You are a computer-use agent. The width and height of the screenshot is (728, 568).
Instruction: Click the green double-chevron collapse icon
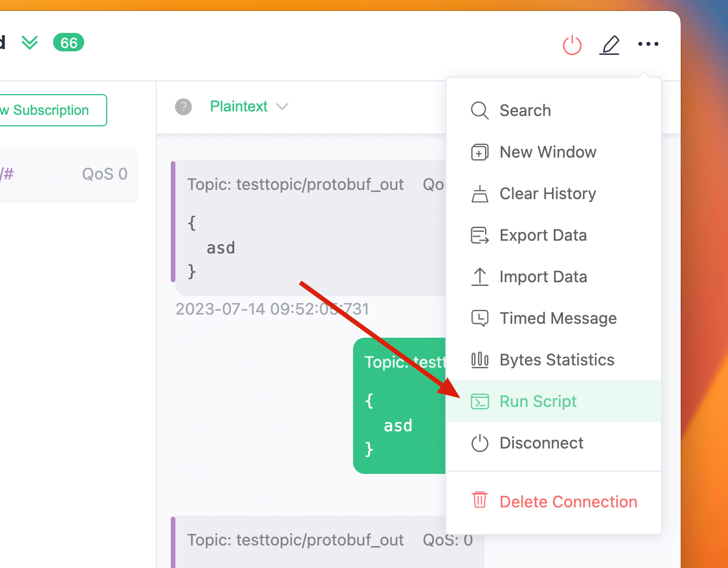29,43
